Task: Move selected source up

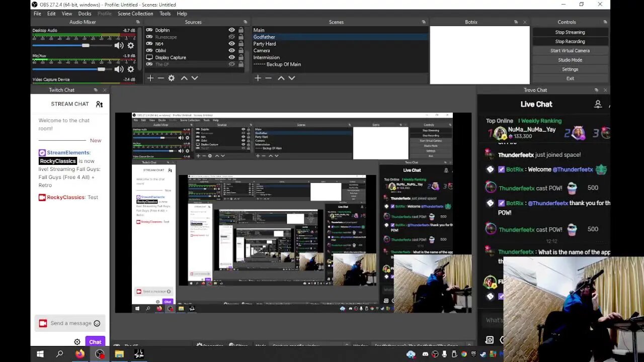Action: point(184,78)
